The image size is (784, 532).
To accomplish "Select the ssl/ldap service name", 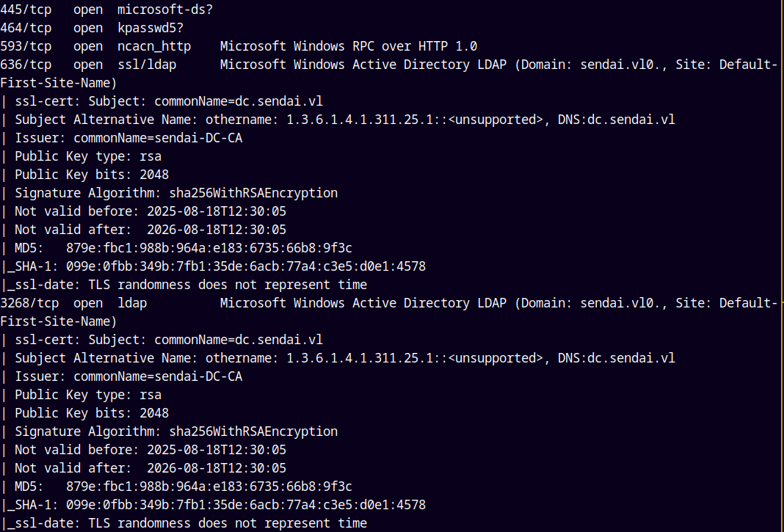I will point(147,65).
